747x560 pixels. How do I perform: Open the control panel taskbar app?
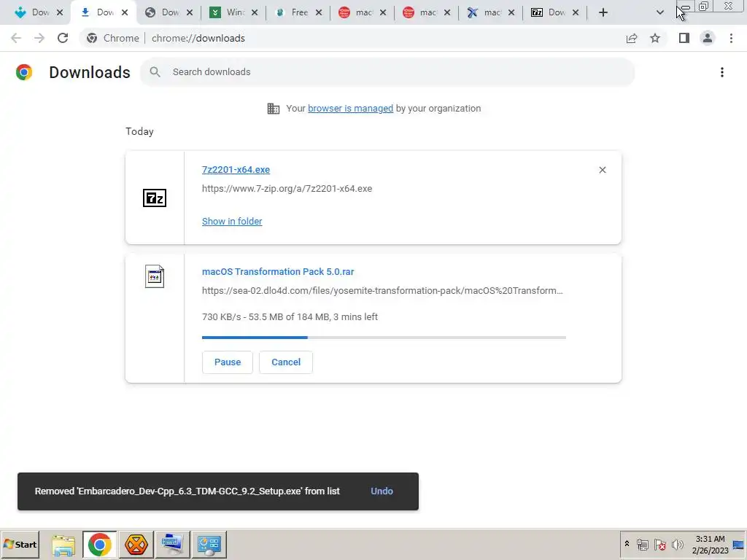point(209,545)
